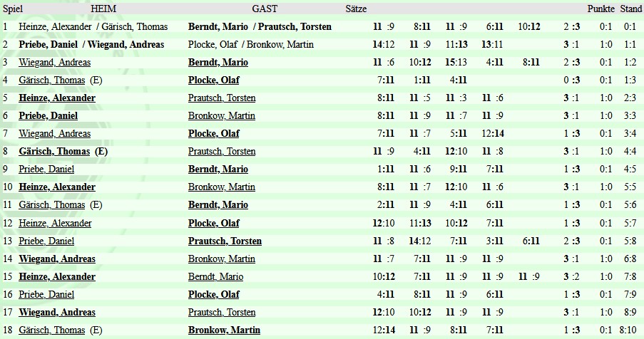The image size is (644, 339).
Task: Select Berndt, Mario in match 9
Action: pyautogui.click(x=218, y=169)
